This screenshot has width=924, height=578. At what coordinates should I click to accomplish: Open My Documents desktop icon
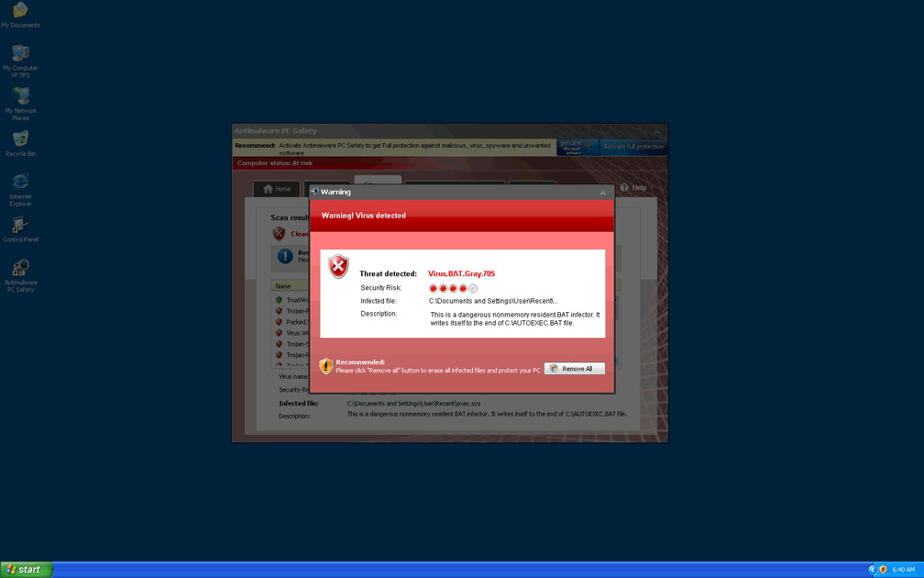20,12
